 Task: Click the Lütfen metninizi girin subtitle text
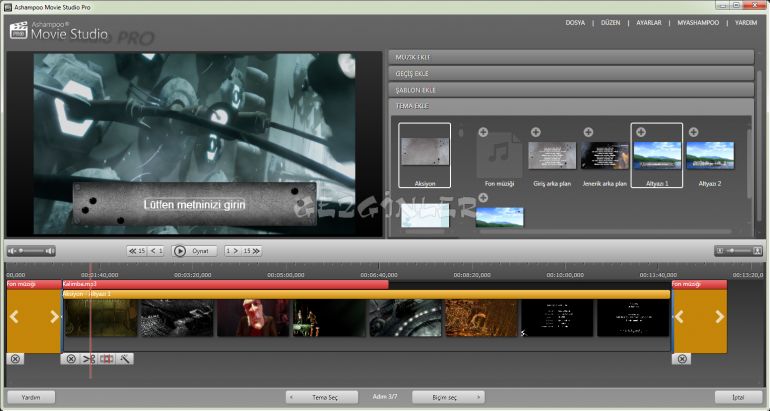click(x=194, y=205)
